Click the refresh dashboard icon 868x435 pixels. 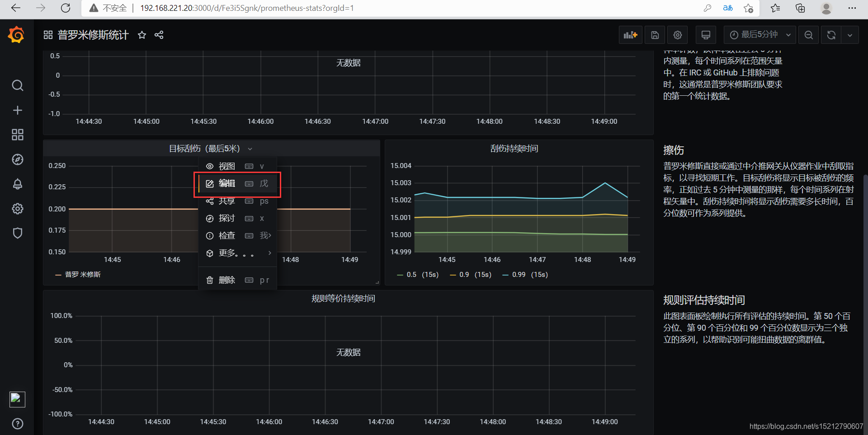(x=831, y=35)
